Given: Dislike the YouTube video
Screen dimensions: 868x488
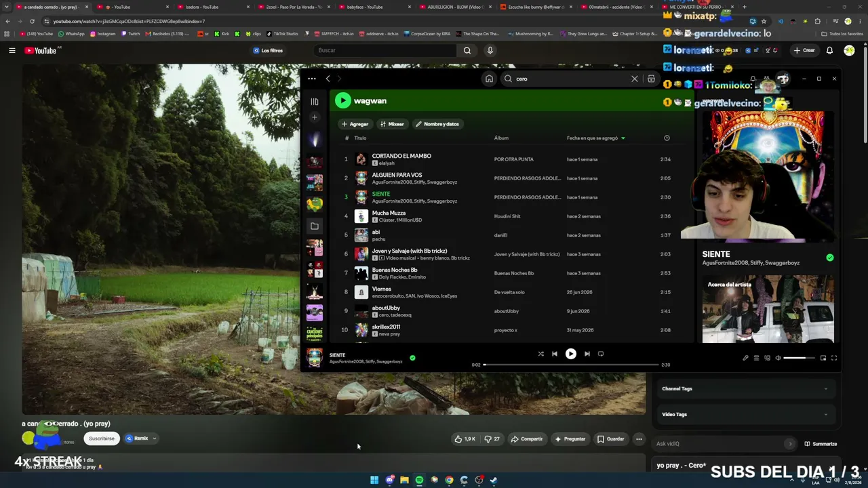Looking at the screenshot, I should [492, 439].
